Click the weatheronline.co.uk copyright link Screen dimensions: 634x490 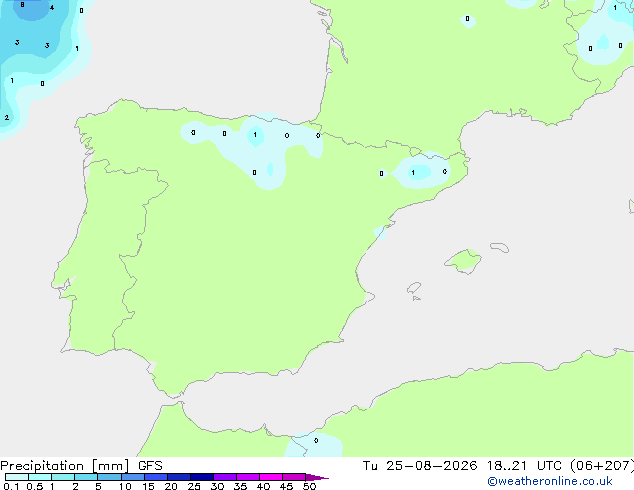[550, 481]
